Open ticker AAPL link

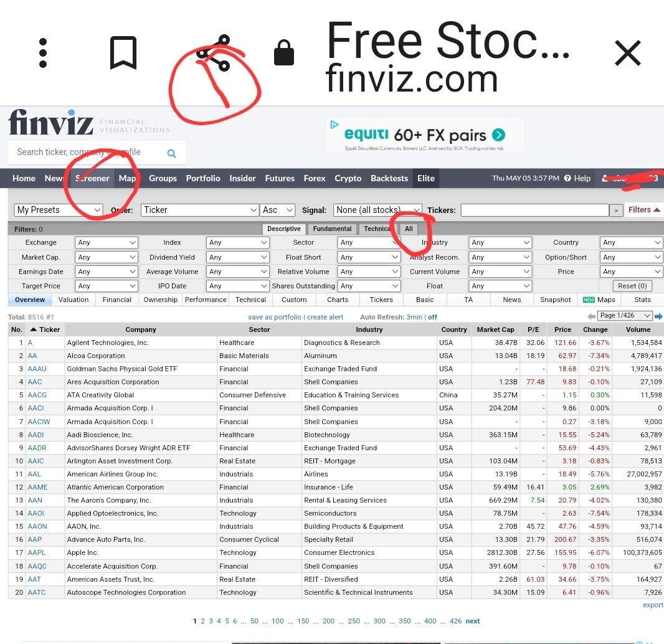click(x=36, y=552)
